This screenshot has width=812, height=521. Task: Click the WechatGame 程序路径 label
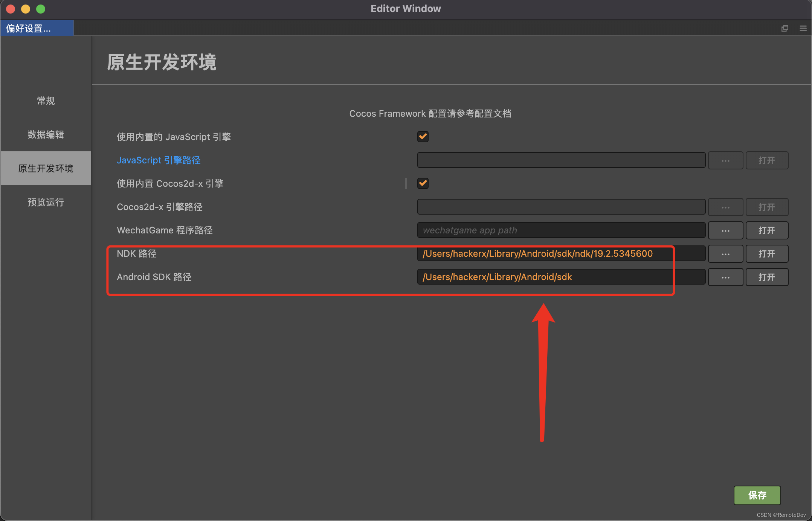(x=165, y=230)
